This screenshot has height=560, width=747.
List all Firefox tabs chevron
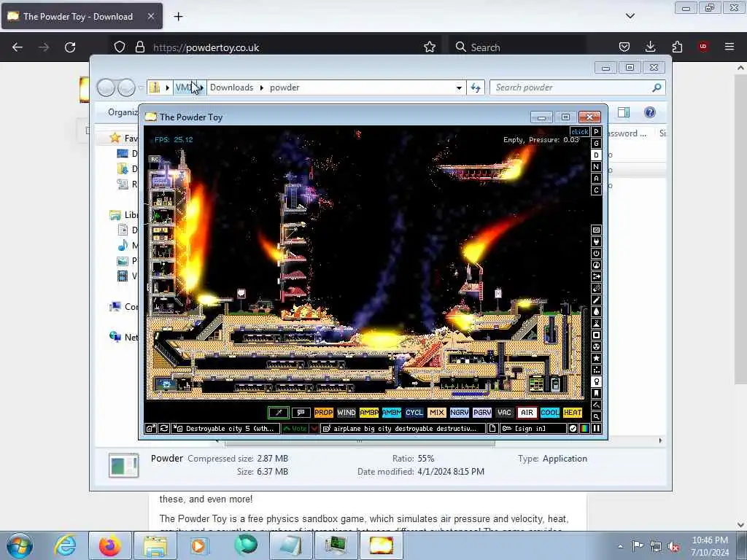tap(630, 16)
